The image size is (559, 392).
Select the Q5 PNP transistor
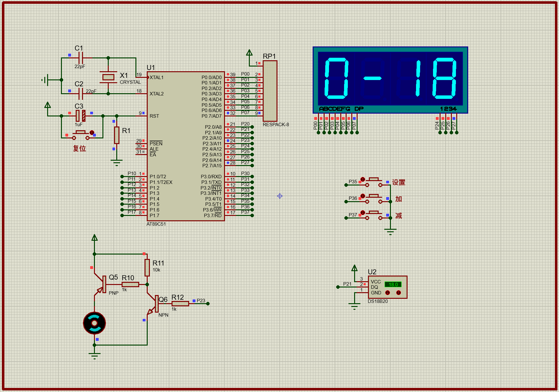[x=101, y=284]
